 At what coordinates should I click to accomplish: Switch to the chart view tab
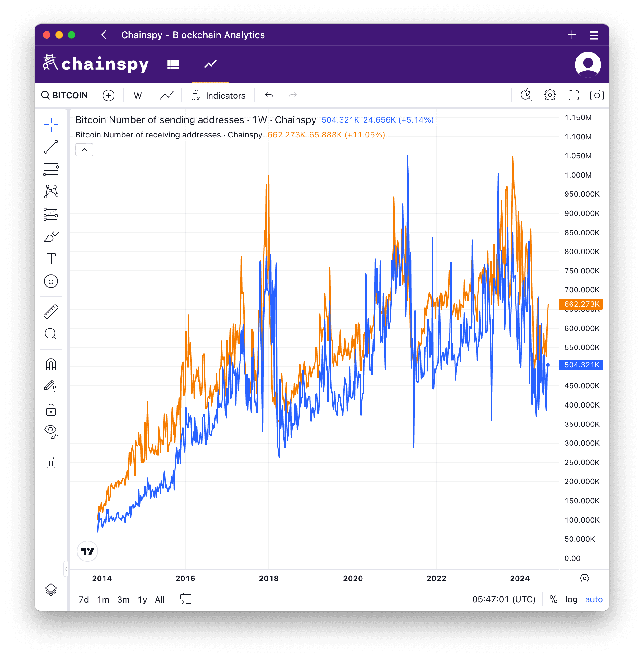pyautogui.click(x=210, y=64)
